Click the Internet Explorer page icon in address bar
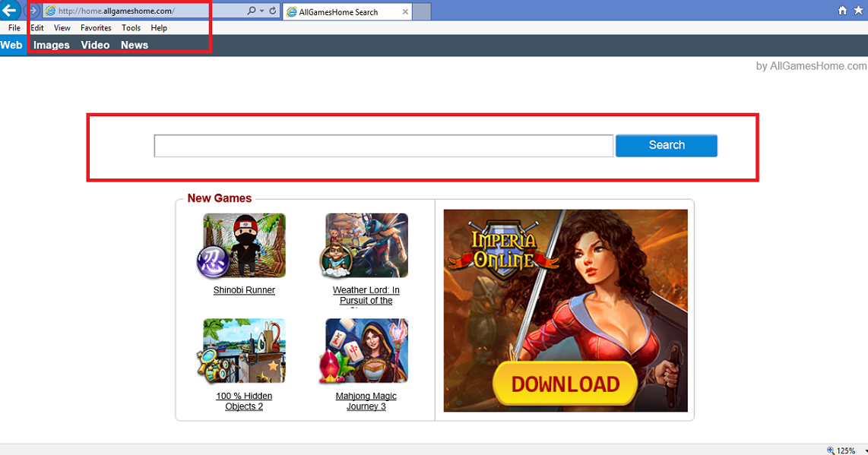868x455 pixels. pyautogui.click(x=50, y=11)
